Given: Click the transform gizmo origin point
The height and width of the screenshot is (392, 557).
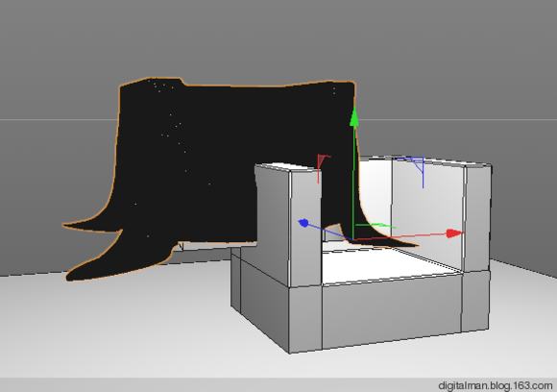Looking at the screenshot, I should click(x=353, y=239).
